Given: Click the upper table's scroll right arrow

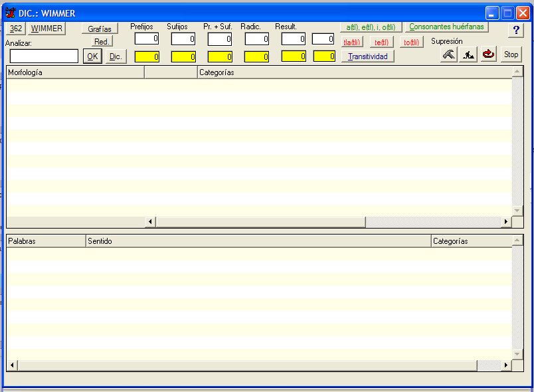Looking at the screenshot, I should click(506, 222).
